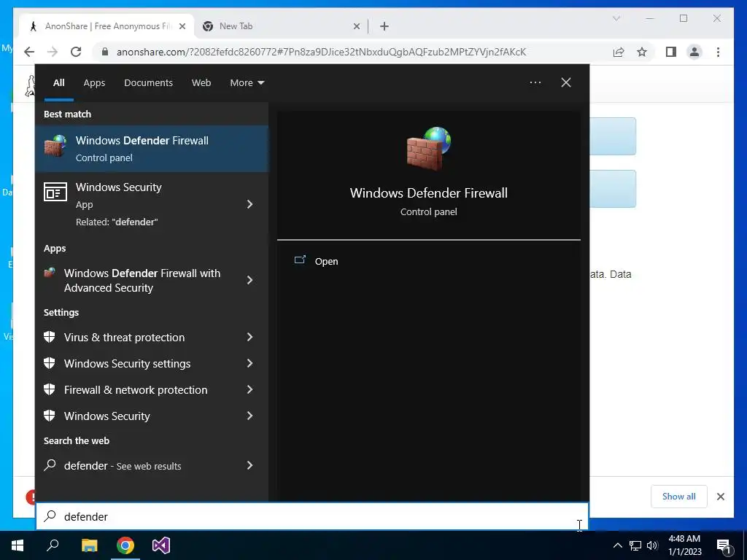Click the firewall brick icon in best match
The width and height of the screenshot is (747, 560).
[55, 146]
